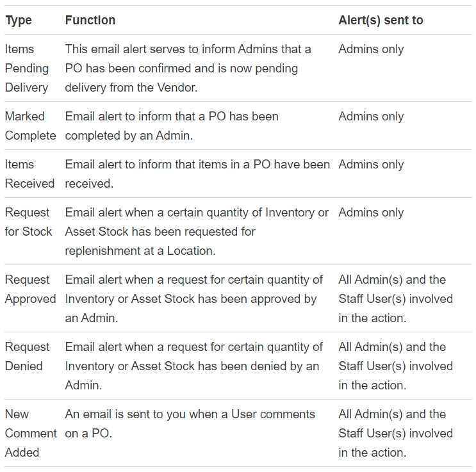476x472 pixels.
Task: Select the Items Received type cell
Action: [29, 174]
